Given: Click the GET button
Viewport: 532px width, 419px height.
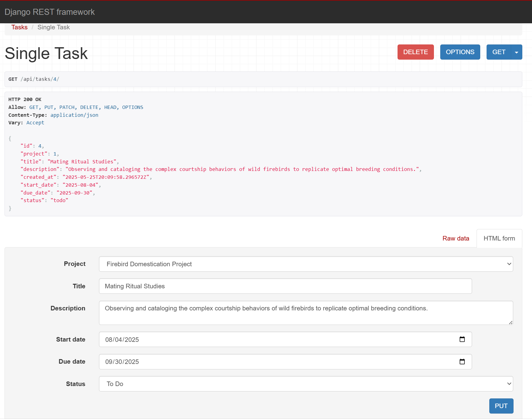Looking at the screenshot, I should 498,52.
